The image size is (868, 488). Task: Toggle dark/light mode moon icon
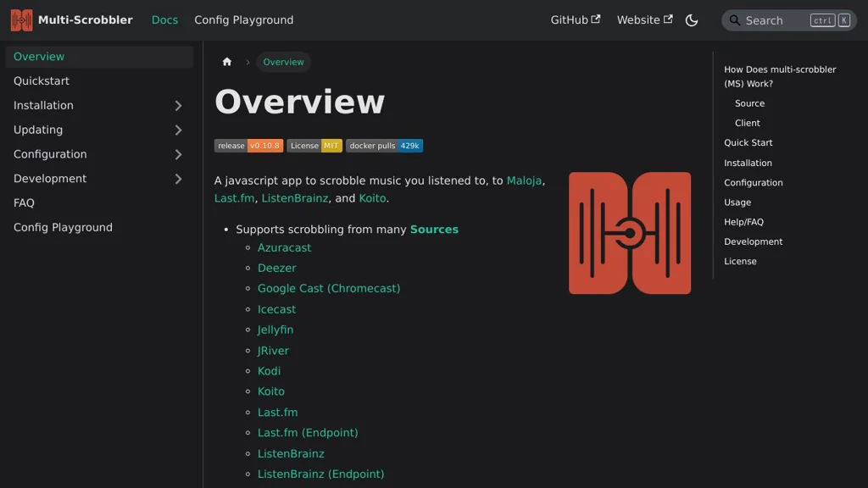tap(692, 20)
